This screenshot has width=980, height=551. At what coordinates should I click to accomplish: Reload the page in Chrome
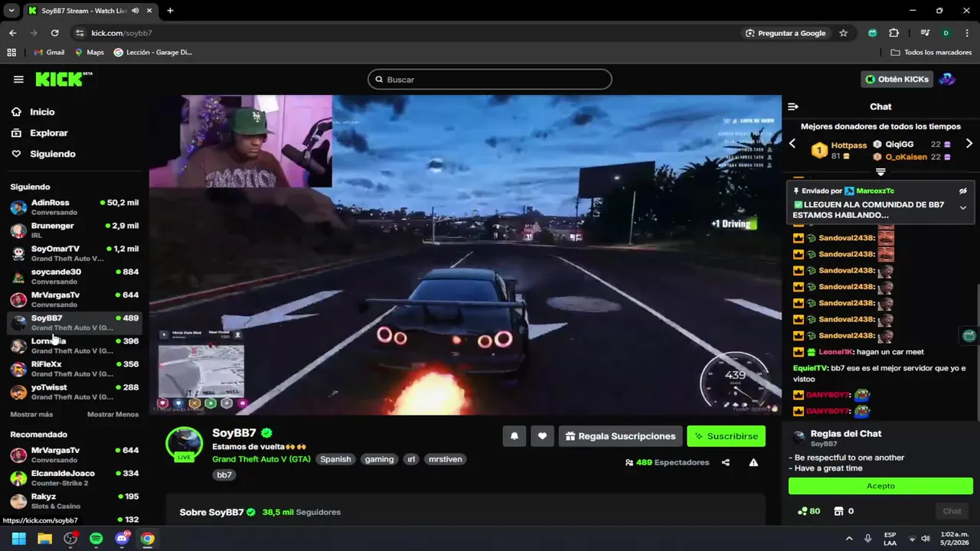pos(54,33)
